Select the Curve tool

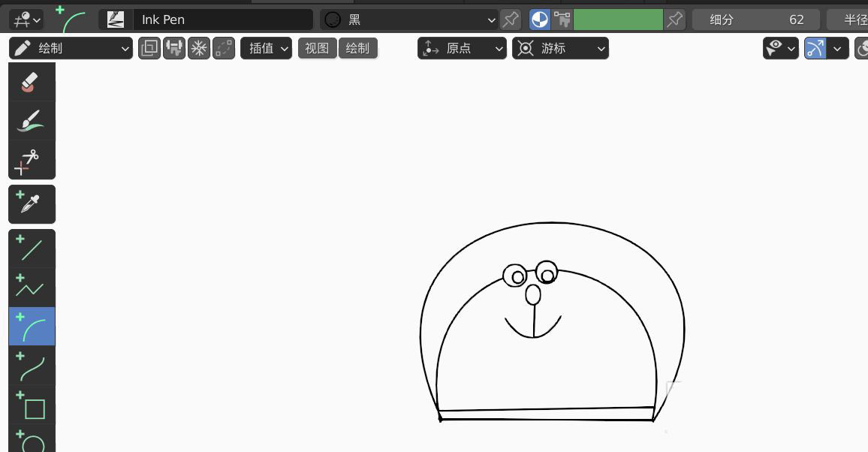tap(32, 366)
